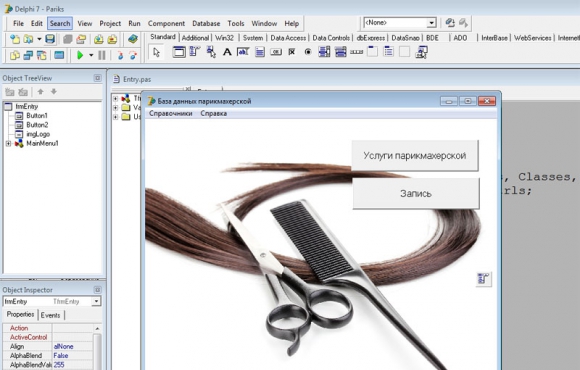Click the green Run arrow icon

[x=80, y=55]
